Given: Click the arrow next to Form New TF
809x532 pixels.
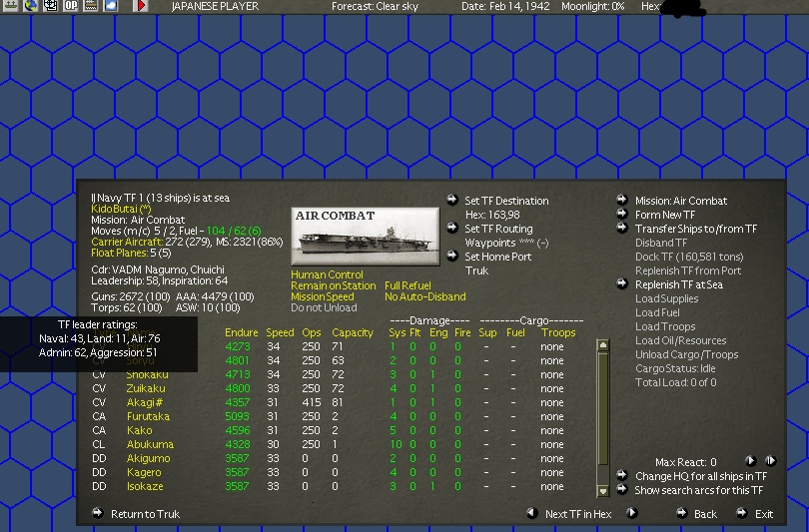Looking at the screenshot, I should 621,214.
